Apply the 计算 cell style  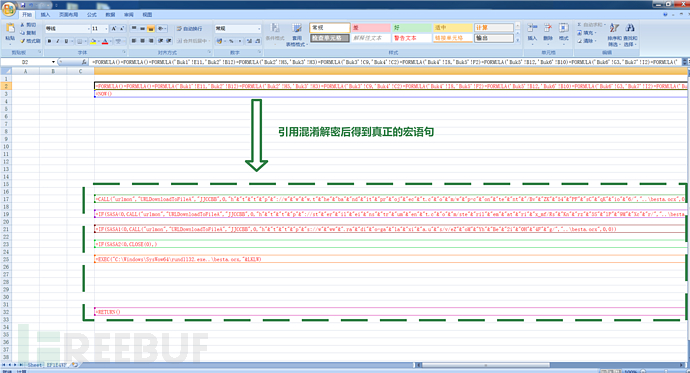(494, 28)
